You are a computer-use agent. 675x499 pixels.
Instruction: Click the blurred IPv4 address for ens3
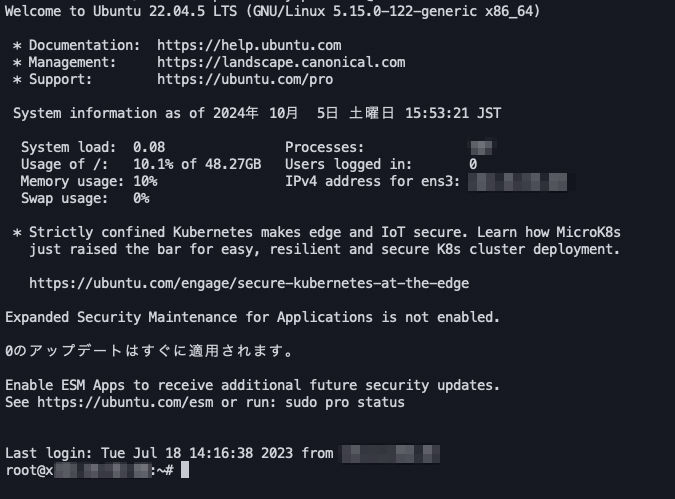[x=517, y=181]
